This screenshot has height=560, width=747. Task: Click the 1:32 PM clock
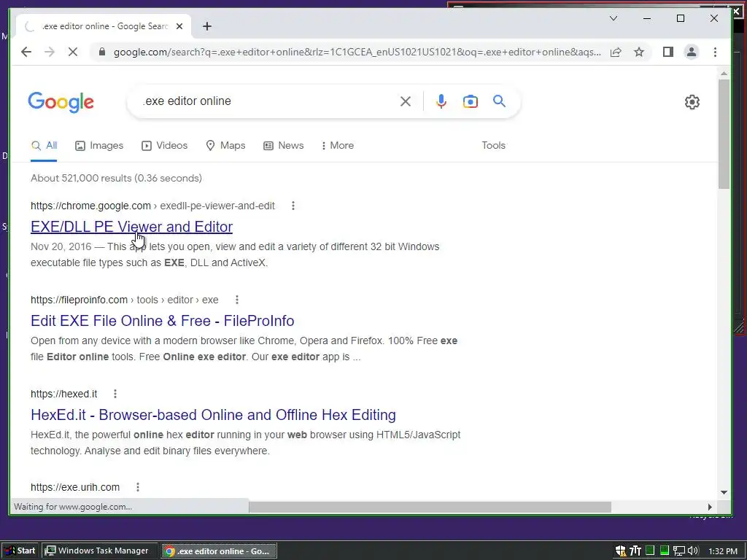click(x=723, y=551)
